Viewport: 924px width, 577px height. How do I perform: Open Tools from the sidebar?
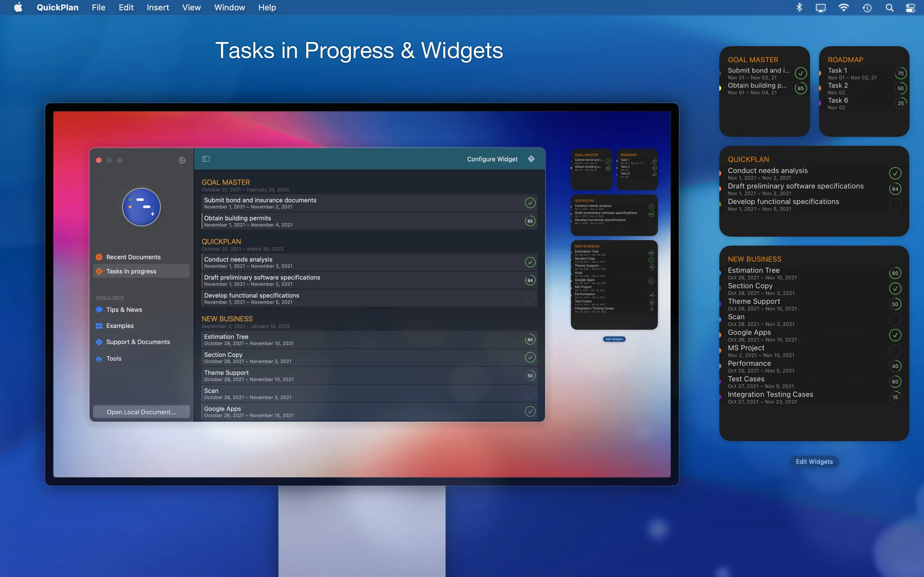coord(113,358)
